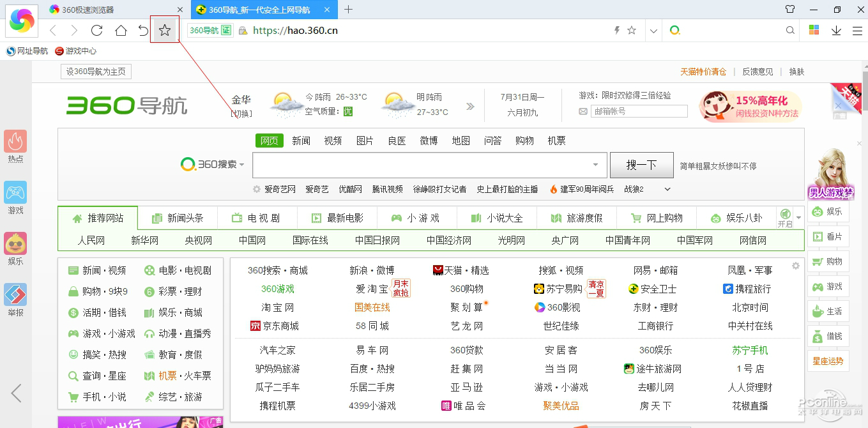This screenshot has height=428, width=868.
Task: Expand search box suggestion dropdown arrow
Action: click(596, 165)
